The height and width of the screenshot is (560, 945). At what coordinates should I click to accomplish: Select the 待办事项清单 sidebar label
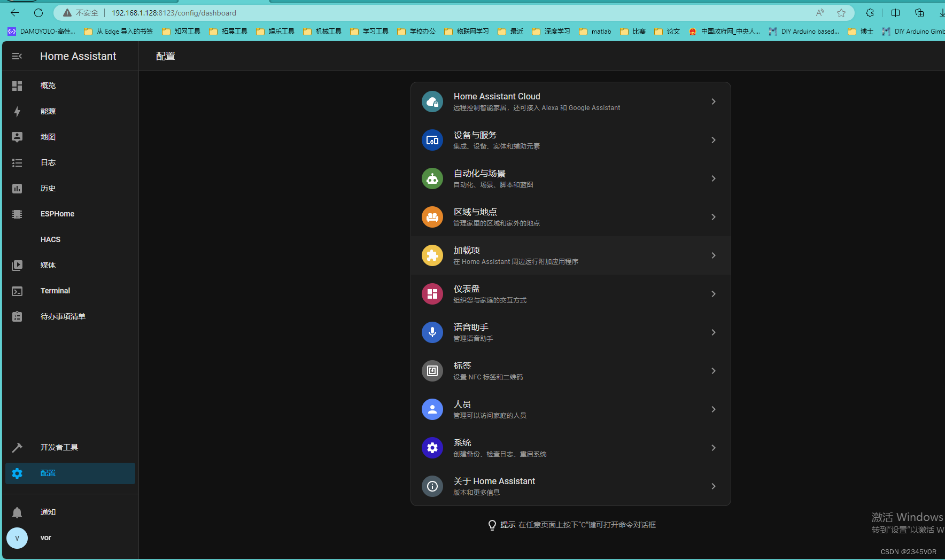pyautogui.click(x=63, y=316)
